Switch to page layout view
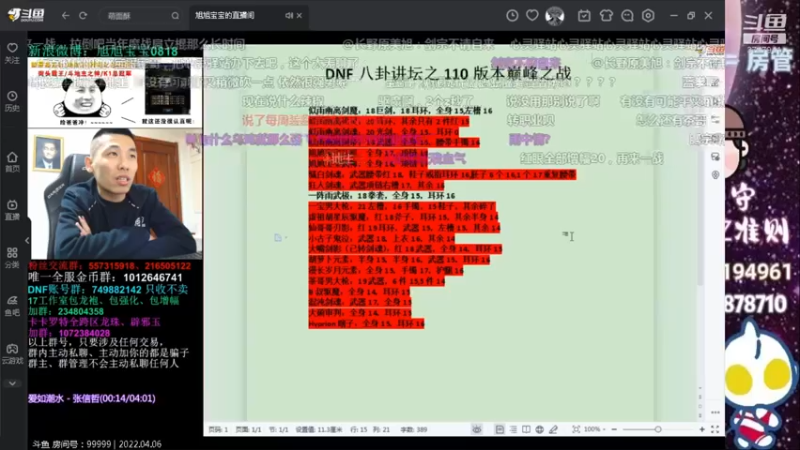This screenshot has height=450, width=800. pyautogui.click(x=499, y=430)
